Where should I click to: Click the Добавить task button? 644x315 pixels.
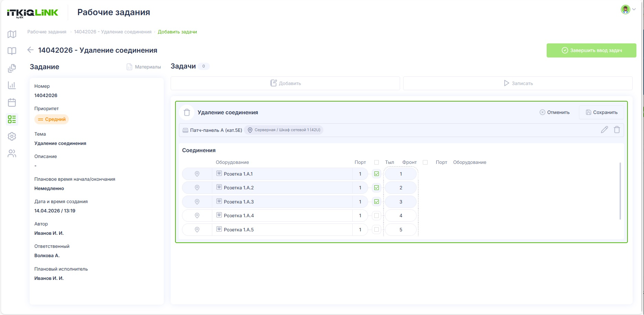(285, 83)
